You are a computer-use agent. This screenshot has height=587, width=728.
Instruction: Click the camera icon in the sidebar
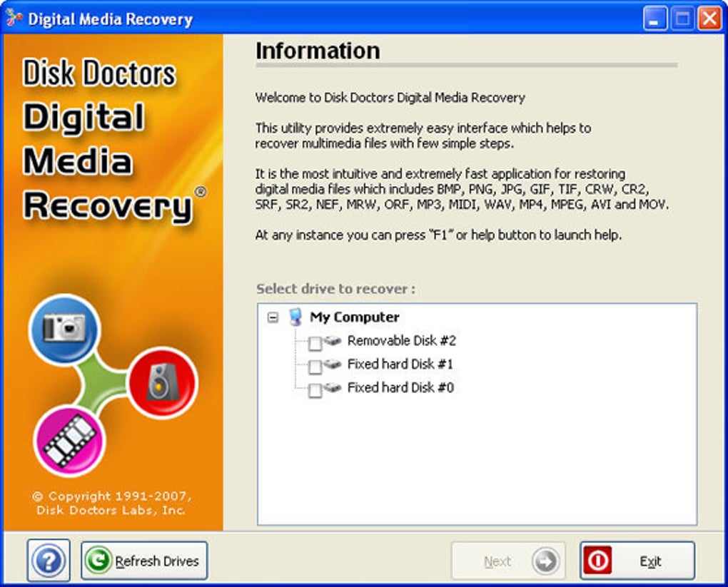tap(64, 329)
